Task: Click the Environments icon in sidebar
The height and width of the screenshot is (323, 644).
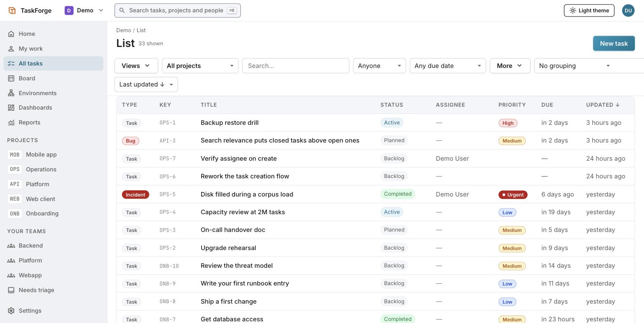Action: [x=11, y=93]
